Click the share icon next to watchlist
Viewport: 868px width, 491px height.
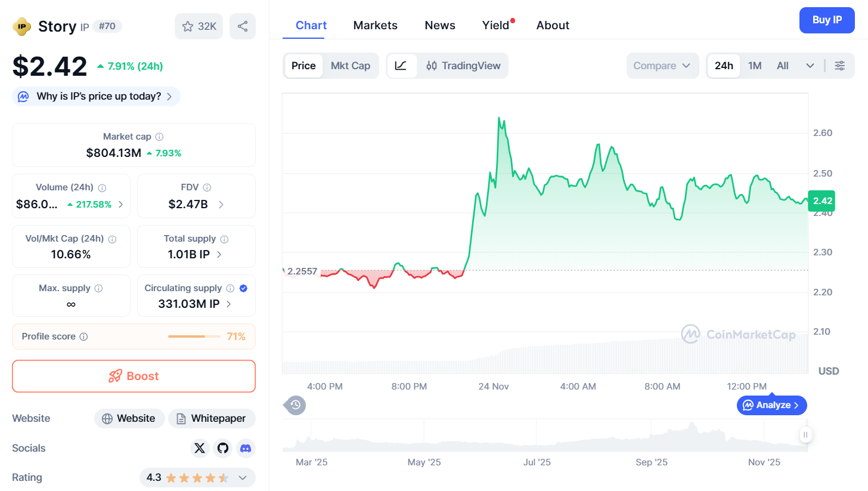[243, 26]
